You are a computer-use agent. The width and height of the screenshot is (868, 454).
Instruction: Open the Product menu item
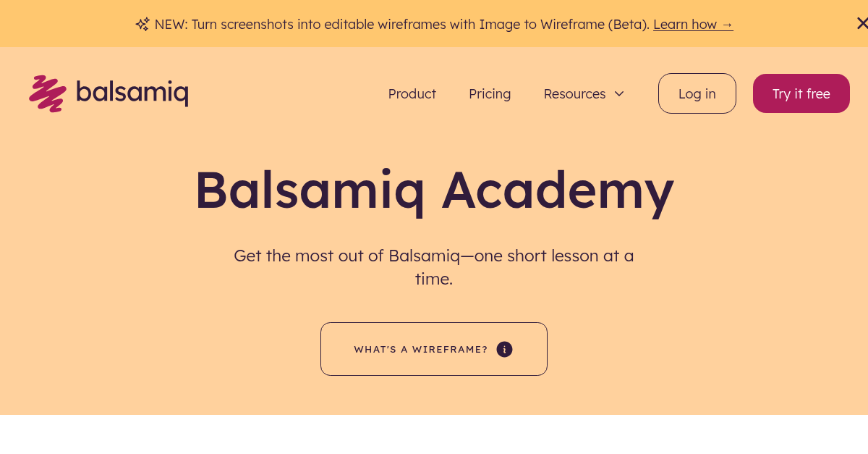412,93
